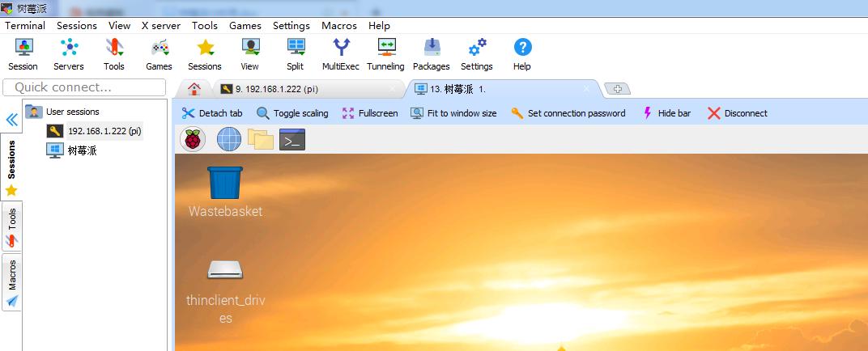Select the thinclient_drives desktop icon
Screen dimensions: 868x351
[225, 291]
